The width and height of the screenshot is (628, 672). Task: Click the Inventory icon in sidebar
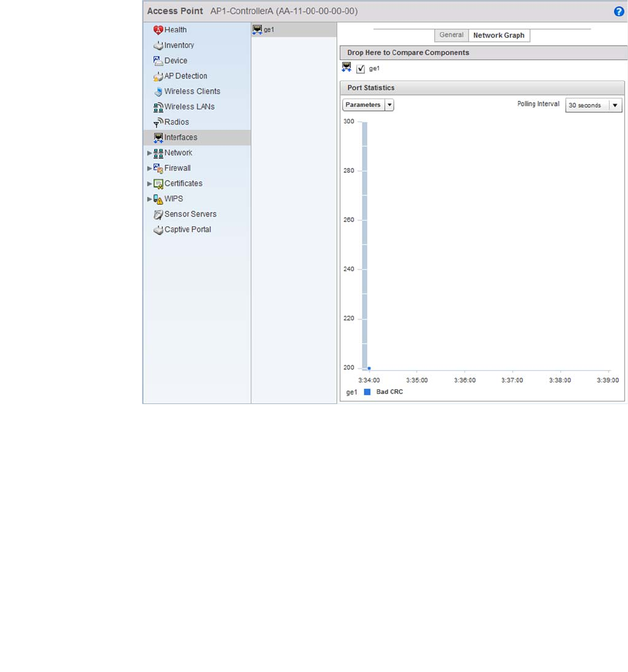pos(158,45)
